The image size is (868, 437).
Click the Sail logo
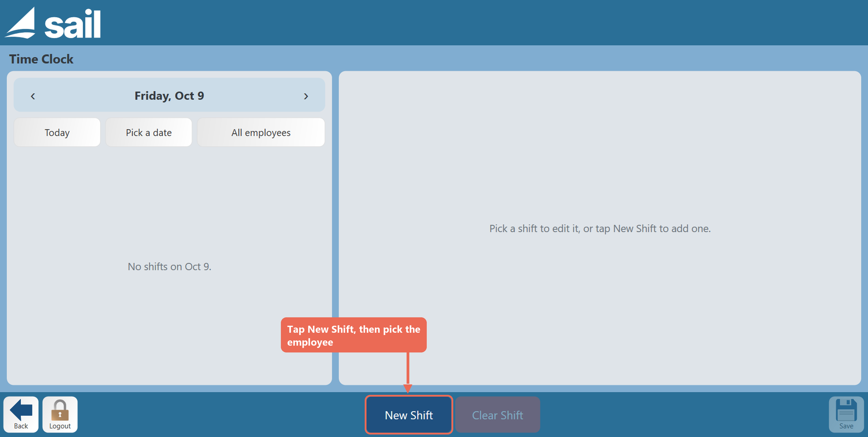[x=53, y=23]
